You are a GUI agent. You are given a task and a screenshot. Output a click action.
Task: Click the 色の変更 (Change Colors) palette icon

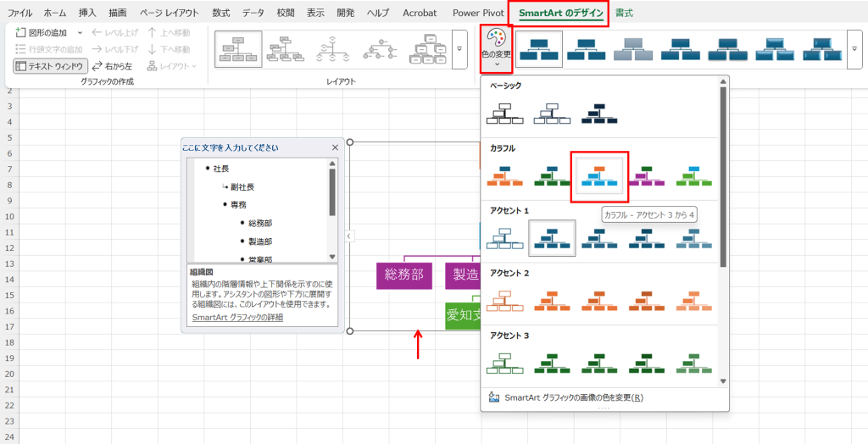[496, 38]
